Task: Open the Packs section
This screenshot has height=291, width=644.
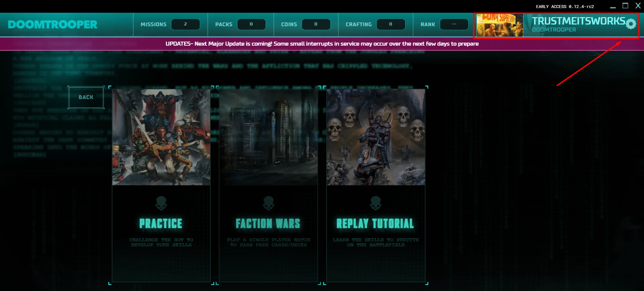Action: click(x=241, y=25)
